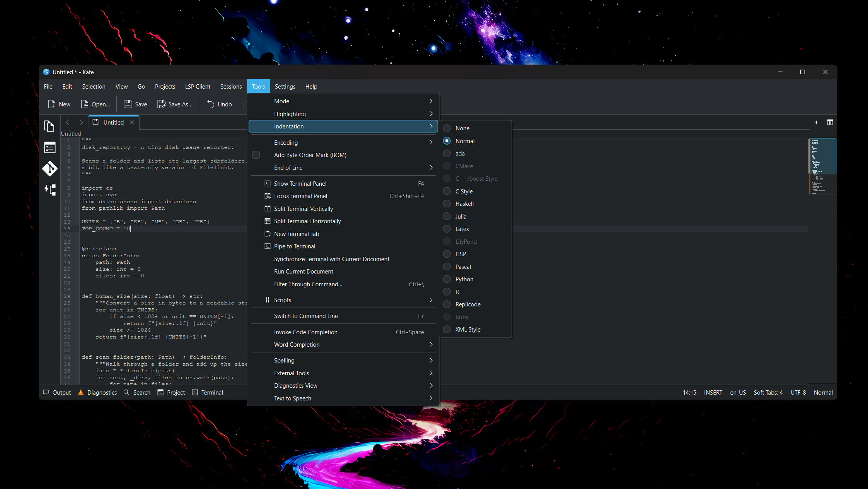Click the 14:15 cursor position indicator
The width and height of the screenshot is (868, 489).
coord(689,392)
